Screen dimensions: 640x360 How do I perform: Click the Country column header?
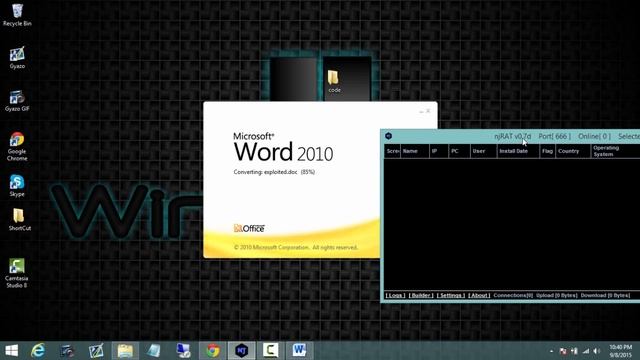point(573,151)
